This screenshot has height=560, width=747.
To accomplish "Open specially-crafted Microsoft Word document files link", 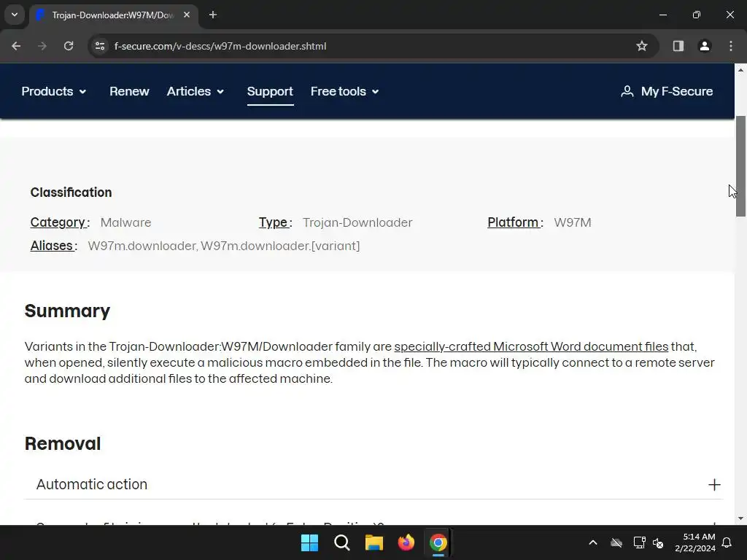I will click(531, 346).
